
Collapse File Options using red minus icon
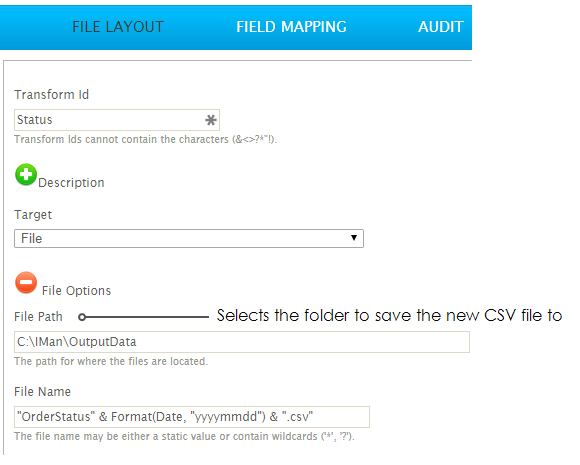26,283
